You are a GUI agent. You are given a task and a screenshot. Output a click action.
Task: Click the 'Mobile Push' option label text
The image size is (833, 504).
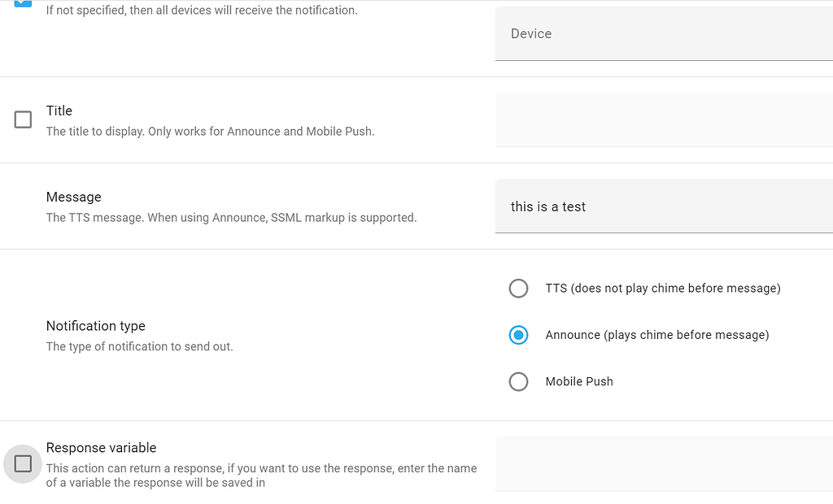tap(579, 382)
